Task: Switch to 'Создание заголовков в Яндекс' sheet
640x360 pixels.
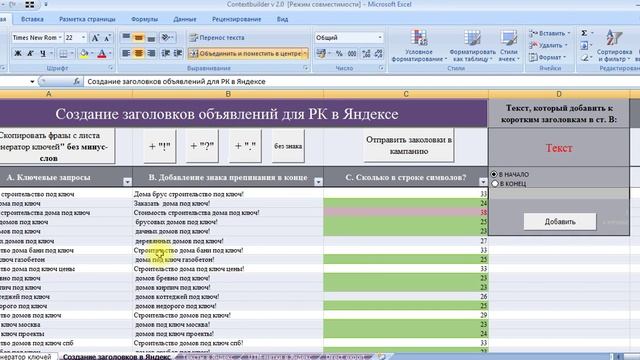Action: tap(117, 356)
